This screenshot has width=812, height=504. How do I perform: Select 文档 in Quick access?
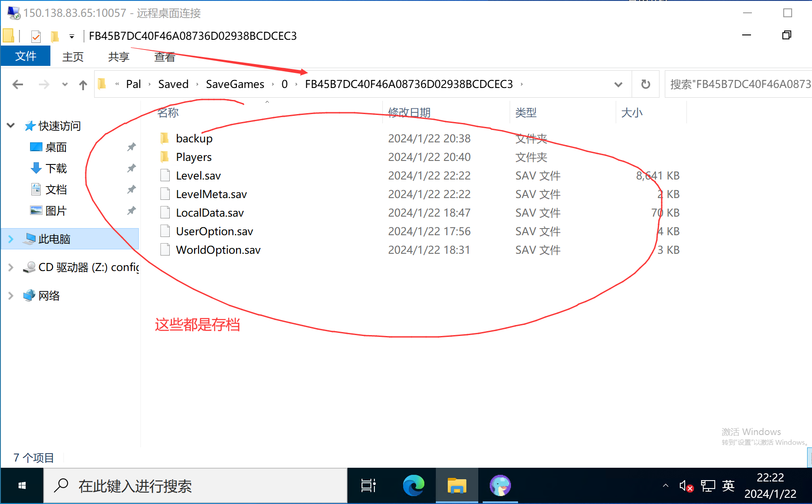[56, 190]
